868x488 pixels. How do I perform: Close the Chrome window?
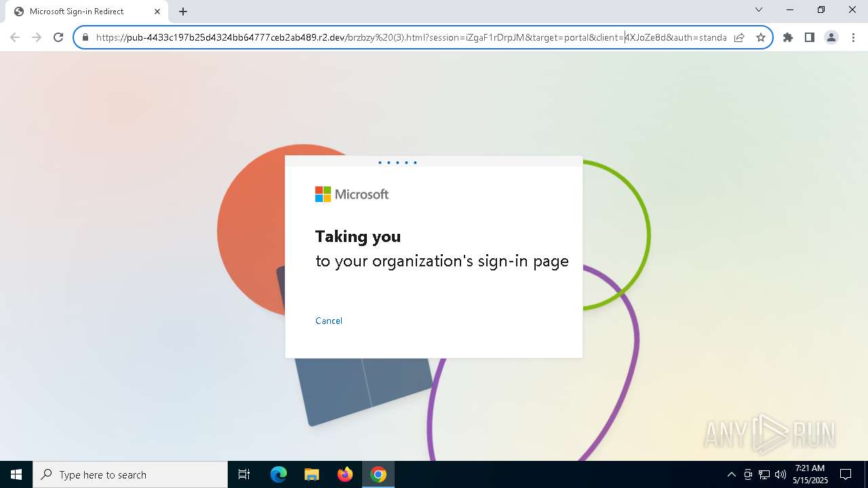[x=852, y=10]
